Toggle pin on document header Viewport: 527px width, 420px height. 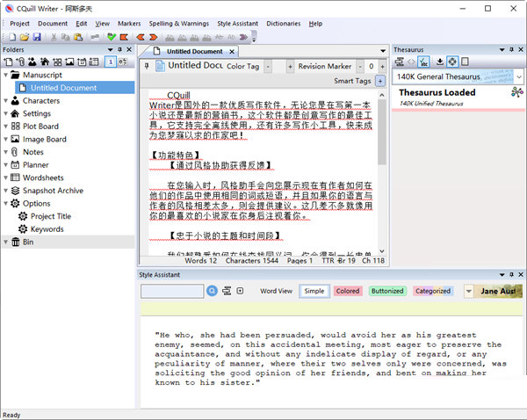pyautogui.click(x=147, y=66)
